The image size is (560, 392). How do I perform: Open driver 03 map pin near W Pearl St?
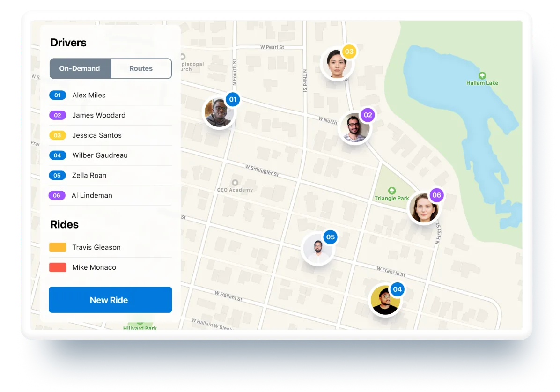pos(337,64)
